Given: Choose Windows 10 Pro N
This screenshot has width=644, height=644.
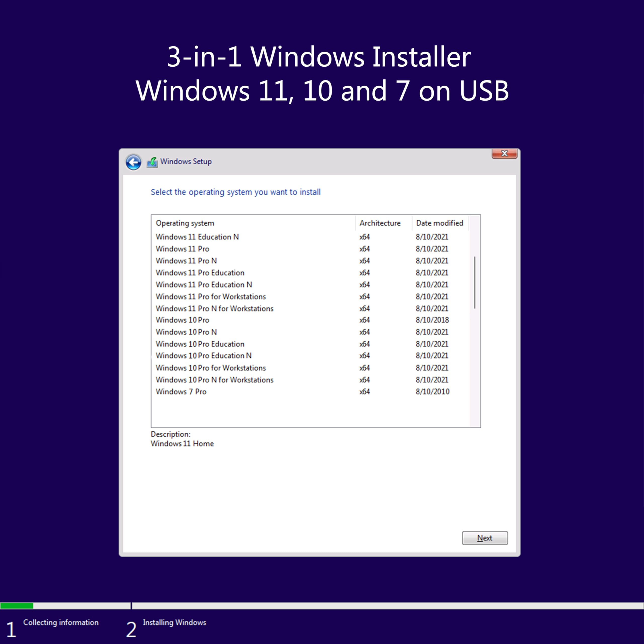Looking at the screenshot, I should pyautogui.click(x=186, y=332).
